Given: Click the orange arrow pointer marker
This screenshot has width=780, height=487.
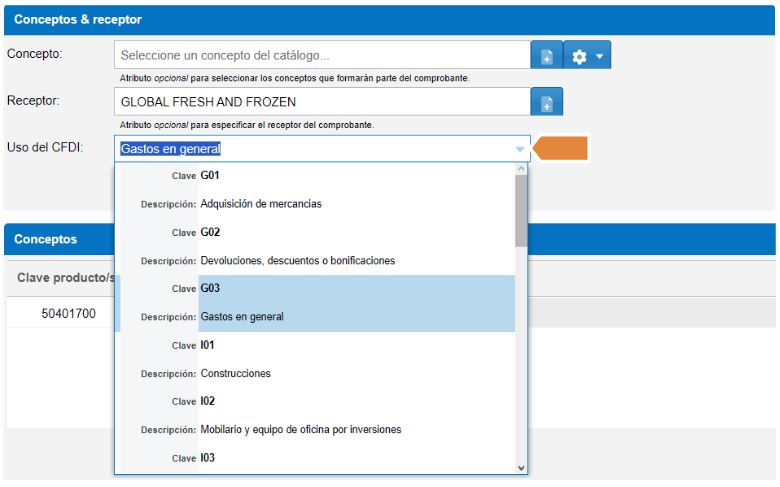Looking at the screenshot, I should pyautogui.click(x=562, y=149).
